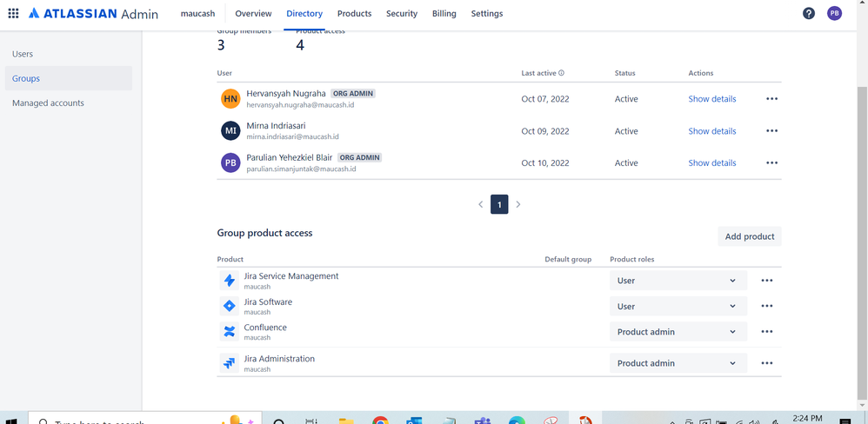Open more options for Jira Software

coord(767,306)
